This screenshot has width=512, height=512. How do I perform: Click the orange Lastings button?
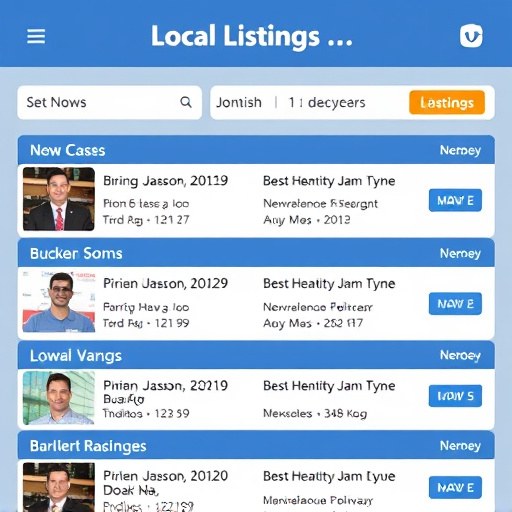point(447,102)
